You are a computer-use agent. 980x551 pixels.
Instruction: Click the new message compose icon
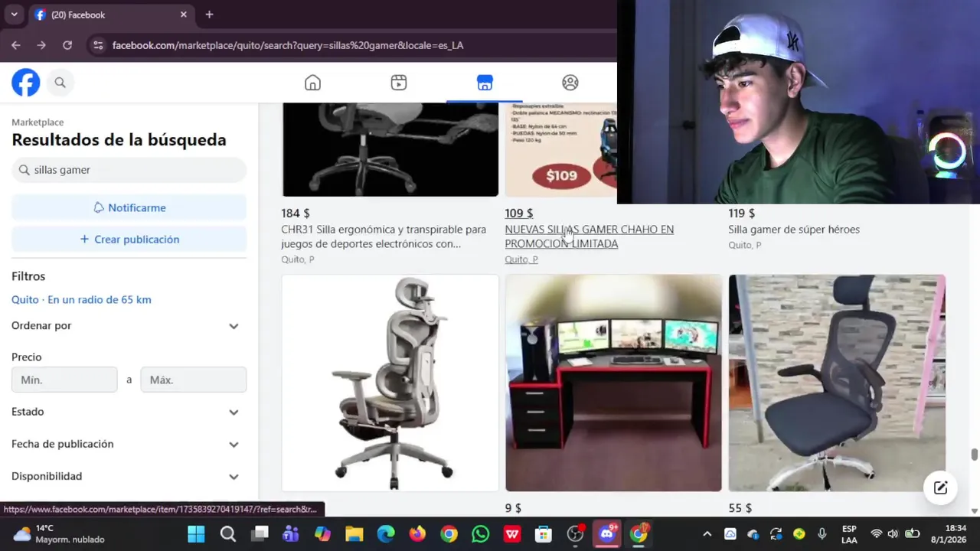(x=940, y=487)
